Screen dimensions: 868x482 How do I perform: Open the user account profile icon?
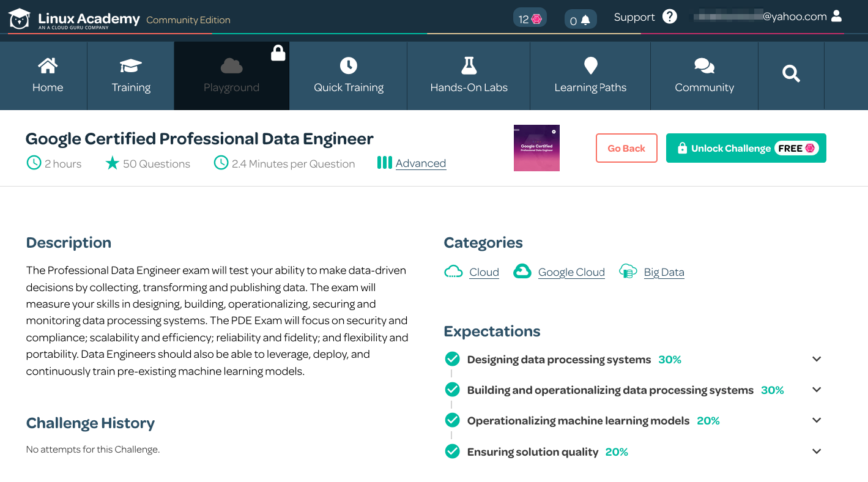(x=837, y=17)
